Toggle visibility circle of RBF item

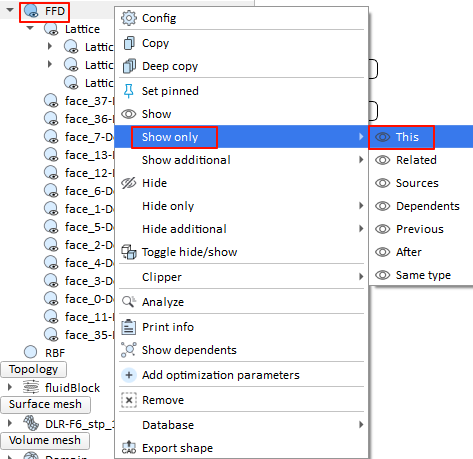click(31, 352)
